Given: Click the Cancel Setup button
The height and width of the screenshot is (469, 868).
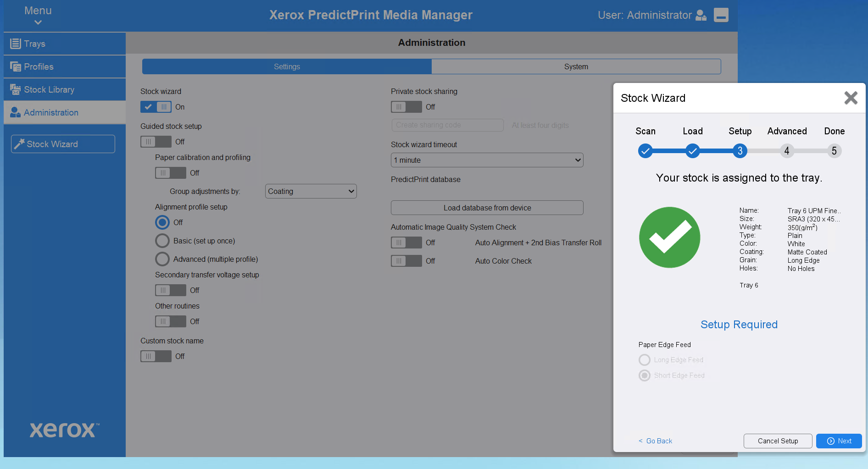Looking at the screenshot, I should pos(778,441).
